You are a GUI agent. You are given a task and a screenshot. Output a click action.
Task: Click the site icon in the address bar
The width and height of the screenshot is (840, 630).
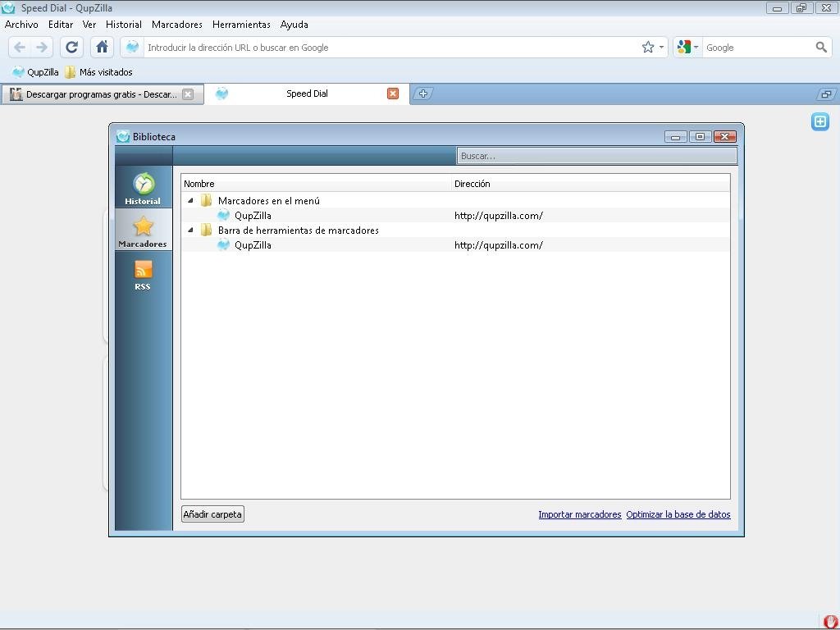[132, 47]
